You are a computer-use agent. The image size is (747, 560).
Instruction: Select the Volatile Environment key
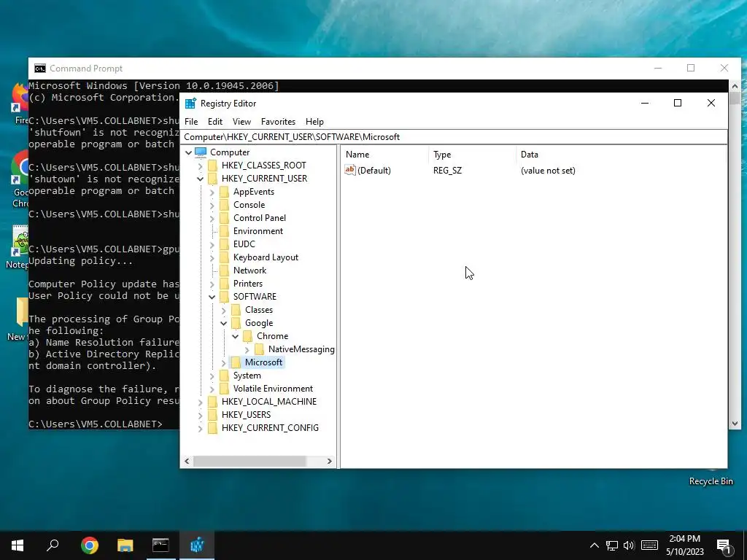click(x=273, y=389)
